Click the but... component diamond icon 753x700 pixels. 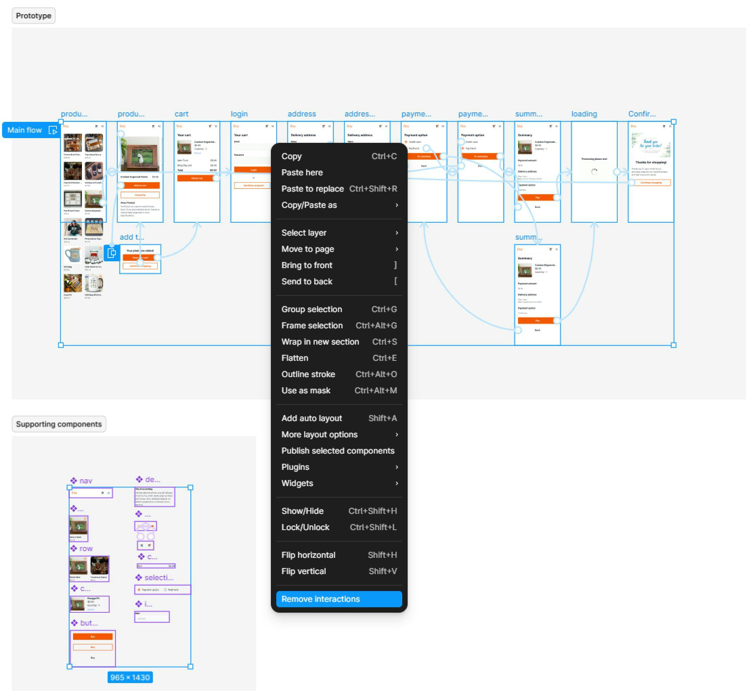(74, 623)
